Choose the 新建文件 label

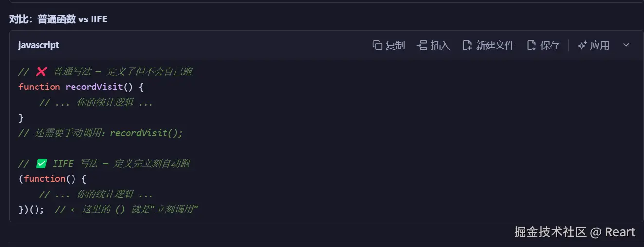495,45
